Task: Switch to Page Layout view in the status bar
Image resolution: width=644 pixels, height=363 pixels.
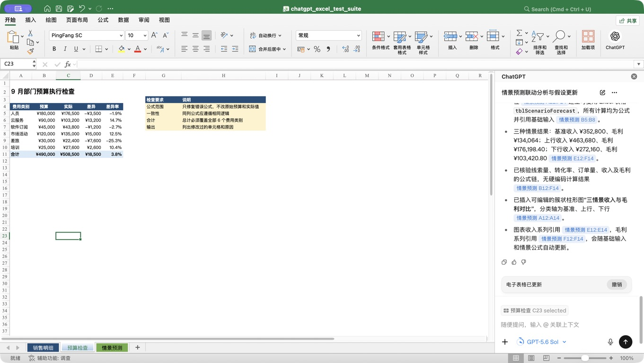Action: pyautogui.click(x=531, y=358)
